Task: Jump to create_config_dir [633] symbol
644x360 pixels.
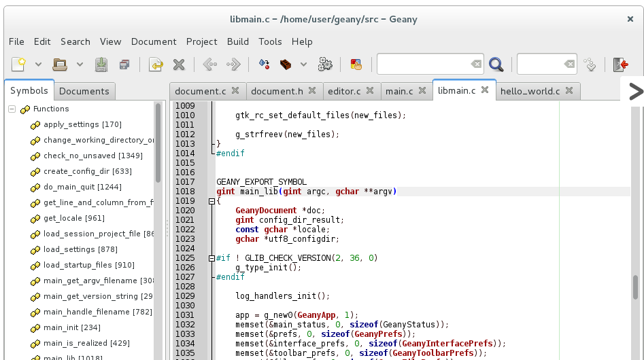Action: [88, 171]
